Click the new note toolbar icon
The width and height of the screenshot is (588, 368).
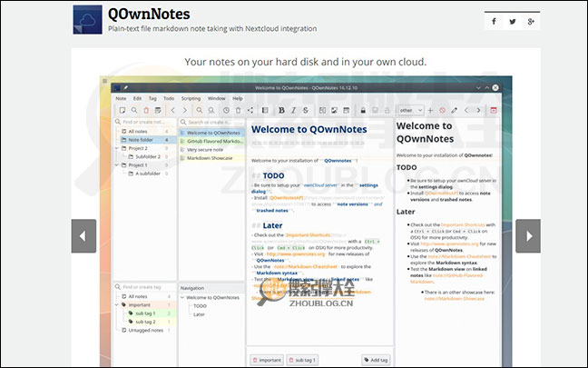point(122,110)
